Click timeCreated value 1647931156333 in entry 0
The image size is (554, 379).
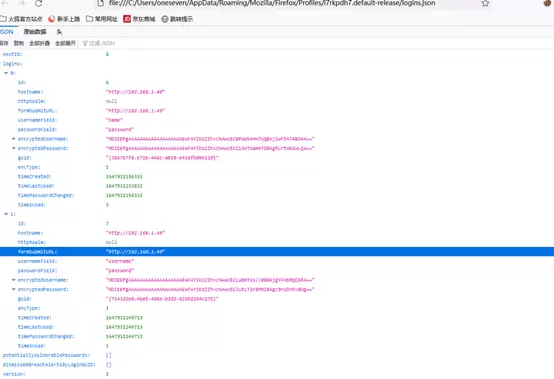point(124,176)
